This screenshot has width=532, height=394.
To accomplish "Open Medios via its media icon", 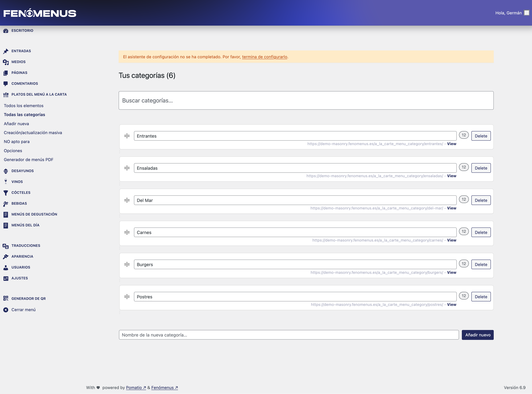I will tap(6, 62).
